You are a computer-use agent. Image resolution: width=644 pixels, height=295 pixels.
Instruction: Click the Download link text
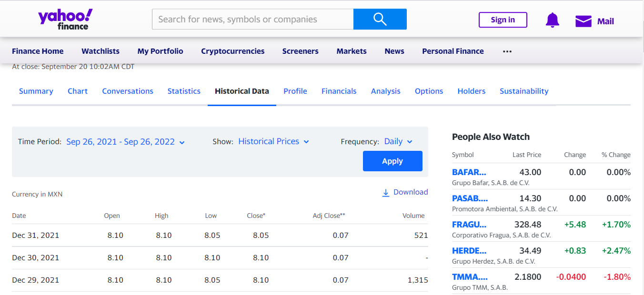click(x=411, y=192)
